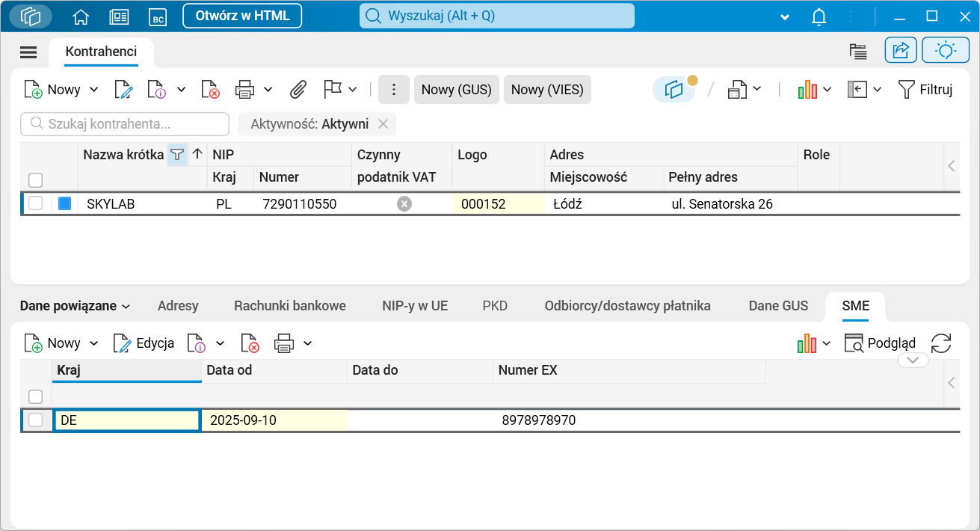The image size is (980, 531).
Task: Click the Otwórz w HTML button
Action: [242, 16]
